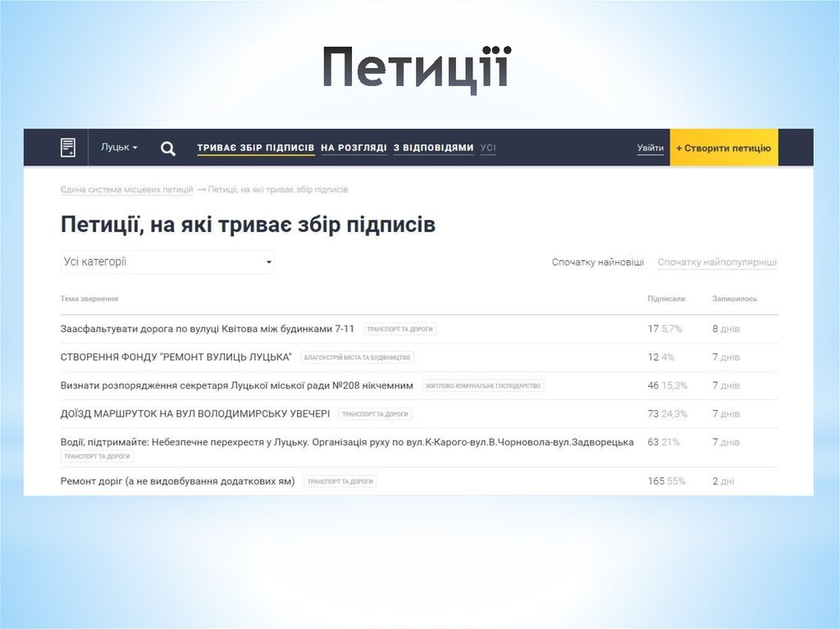Open search using the magnifier icon
840x629 pixels.
167,148
